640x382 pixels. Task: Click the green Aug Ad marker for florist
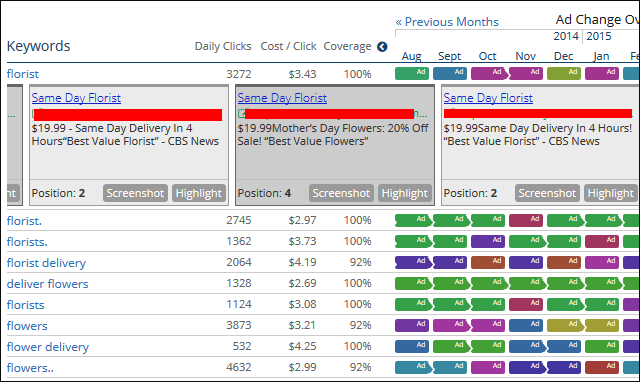tap(412, 73)
